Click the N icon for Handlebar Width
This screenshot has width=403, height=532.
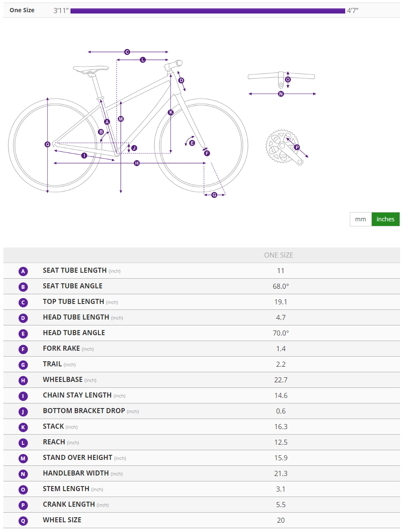point(23,474)
